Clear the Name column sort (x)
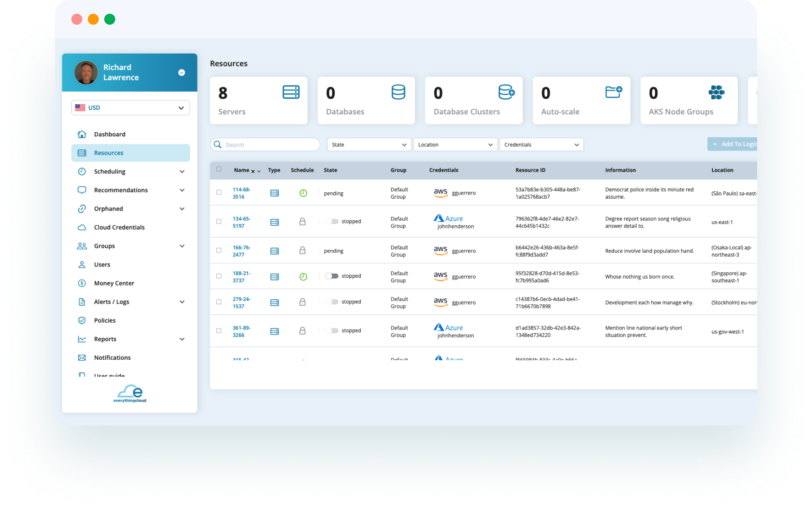Image resolution: width=812 pixels, height=508 pixels. (x=253, y=171)
